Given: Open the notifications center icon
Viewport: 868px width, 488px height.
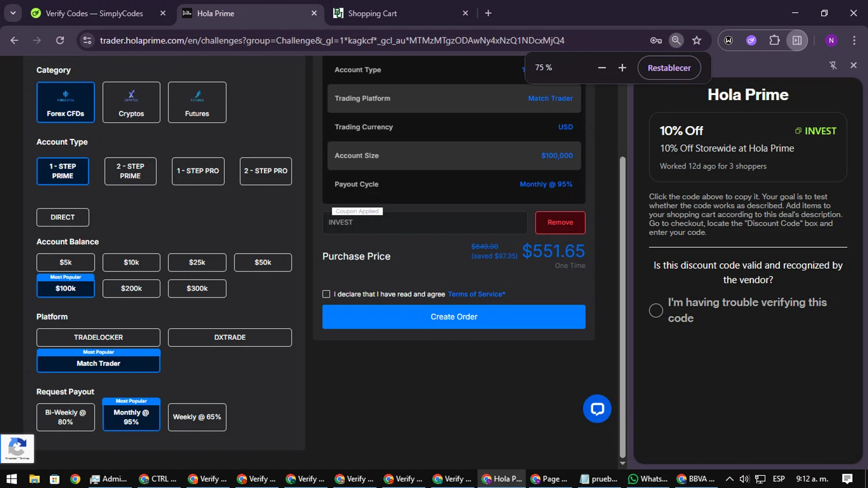Looking at the screenshot, I should point(847,479).
